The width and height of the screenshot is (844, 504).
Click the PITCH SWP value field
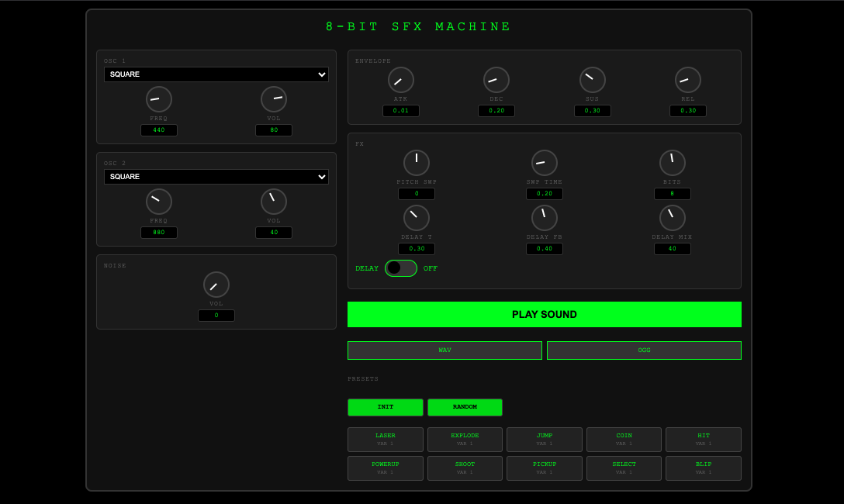pyautogui.click(x=417, y=194)
